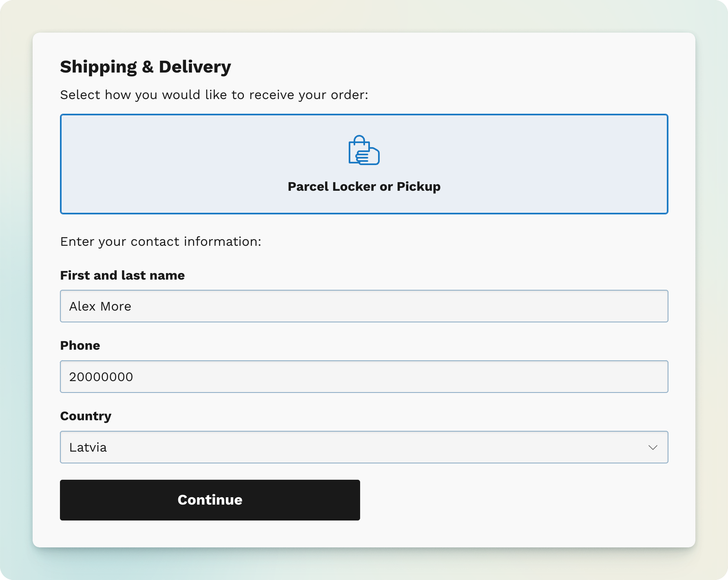Viewport: 728px width, 580px height.
Task: Focus the First and last name input field
Action: [364, 306]
